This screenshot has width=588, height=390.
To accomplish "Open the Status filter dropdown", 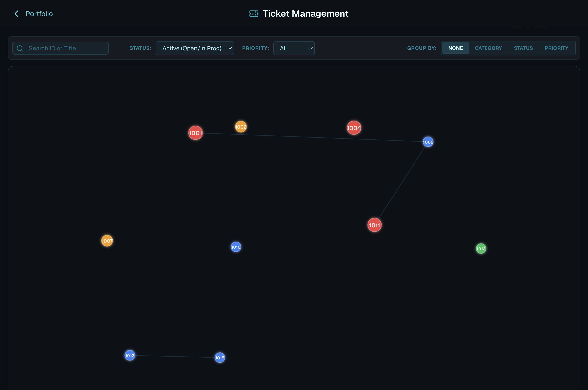I will pos(195,48).
